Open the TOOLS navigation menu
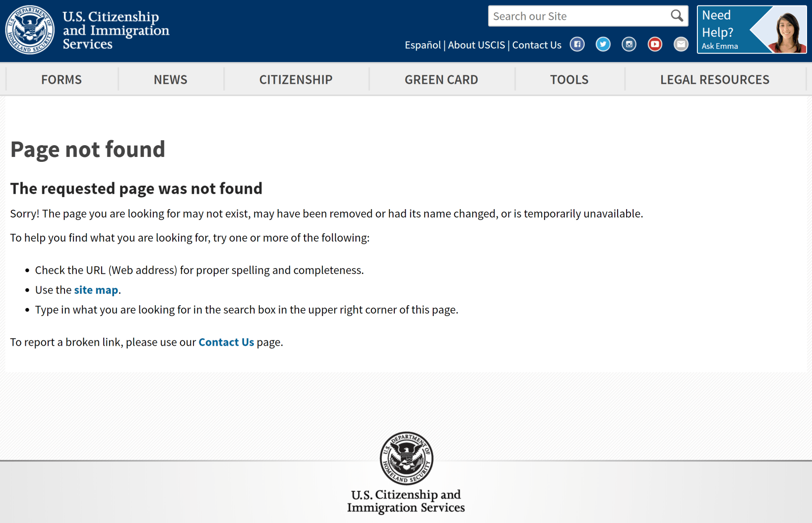Screen dimensions: 812x523 569,80
